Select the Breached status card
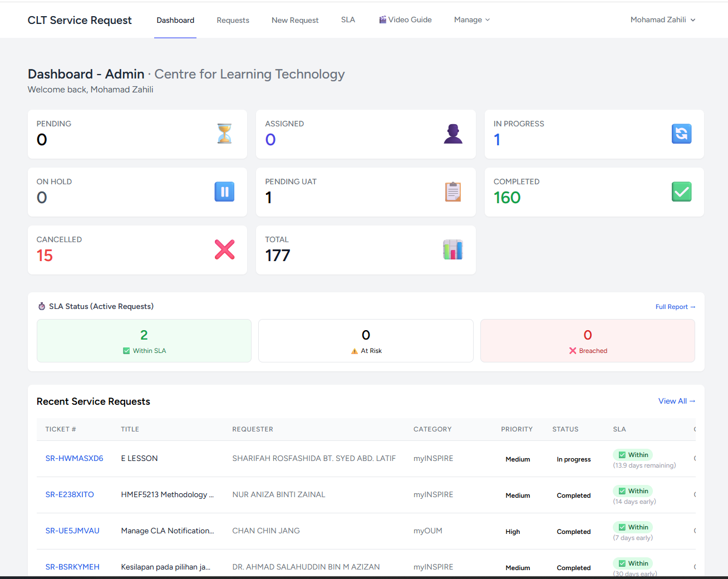Viewport: 728px width, 579px height. [x=588, y=341]
